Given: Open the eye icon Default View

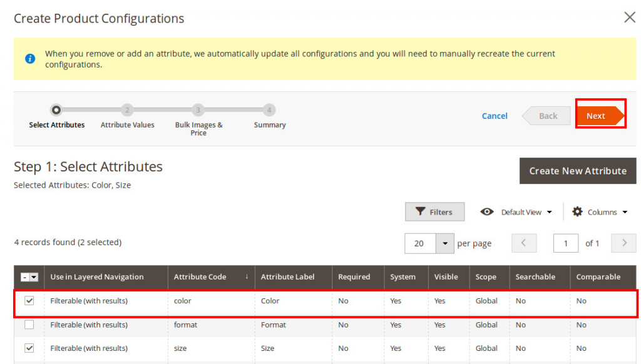Looking at the screenshot, I should tap(487, 212).
